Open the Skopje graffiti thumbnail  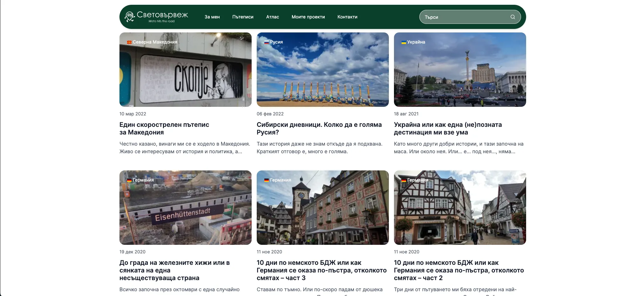click(186, 70)
